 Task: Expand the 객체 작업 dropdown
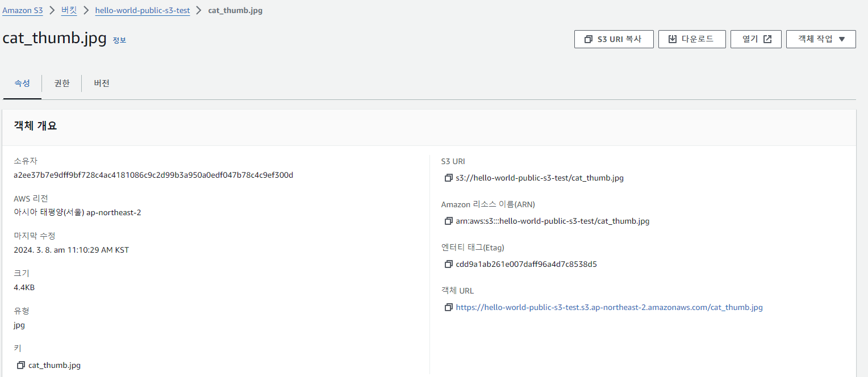click(821, 39)
